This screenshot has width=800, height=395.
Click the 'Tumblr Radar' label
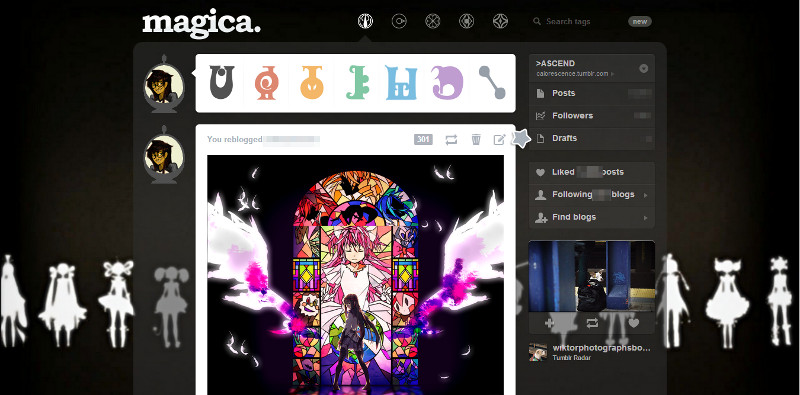(571, 358)
